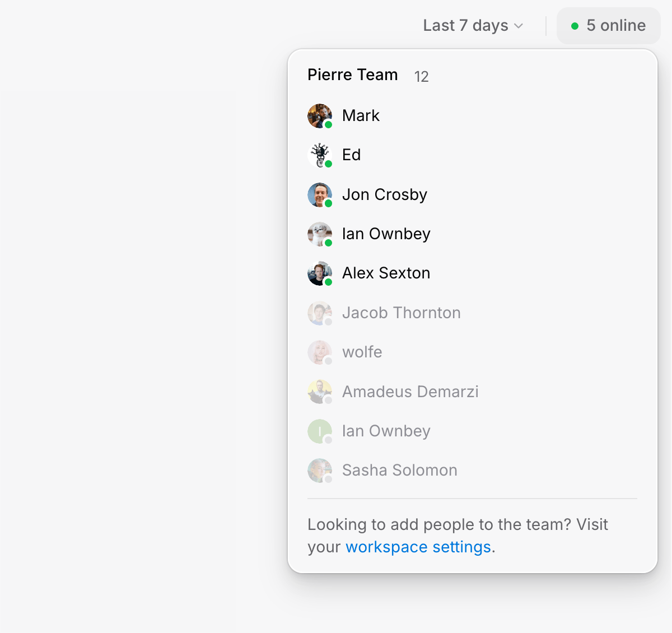Click the Pierre Team heading
Image resolution: width=672 pixels, height=633 pixels.
point(353,75)
